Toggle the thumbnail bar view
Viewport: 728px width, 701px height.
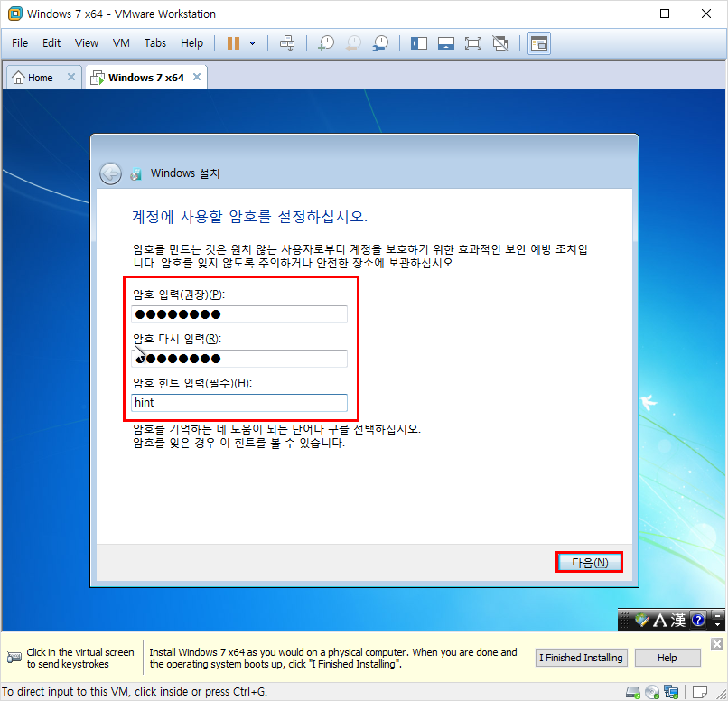click(x=445, y=43)
